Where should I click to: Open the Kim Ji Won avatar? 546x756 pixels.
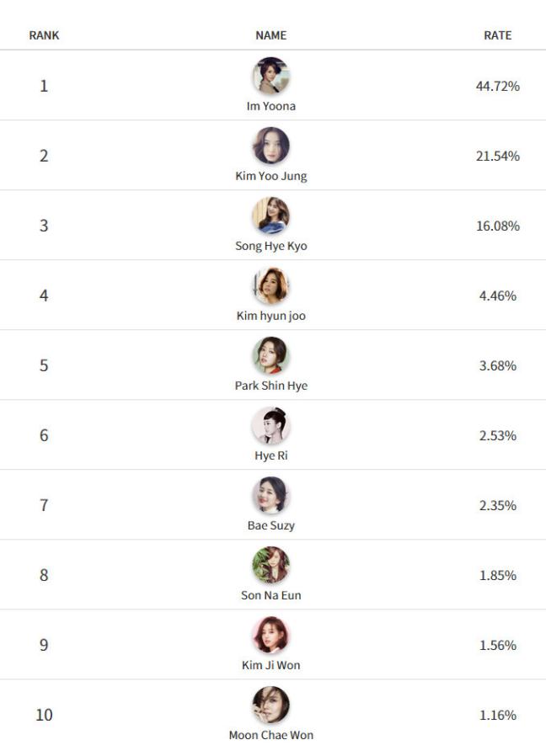pyautogui.click(x=270, y=636)
